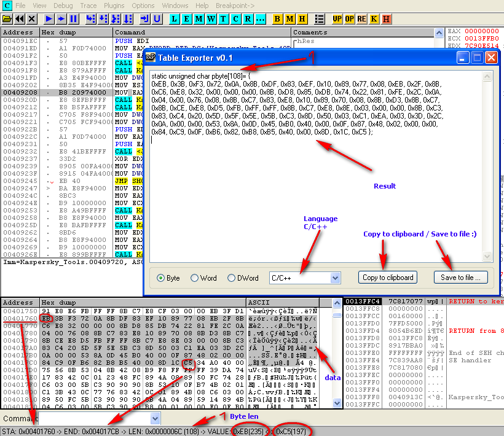Open the Trace menu

coord(89,6)
